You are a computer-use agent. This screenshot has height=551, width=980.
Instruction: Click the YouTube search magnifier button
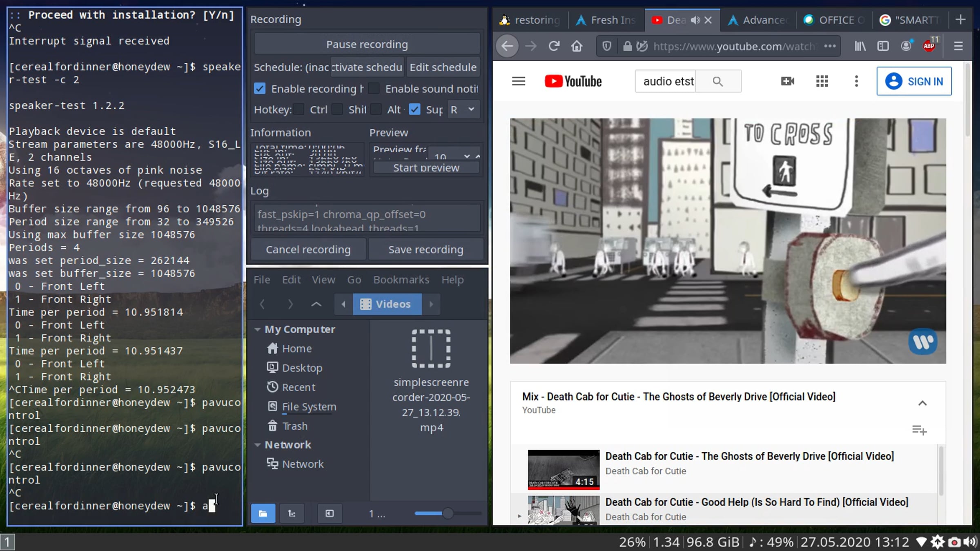click(x=718, y=81)
